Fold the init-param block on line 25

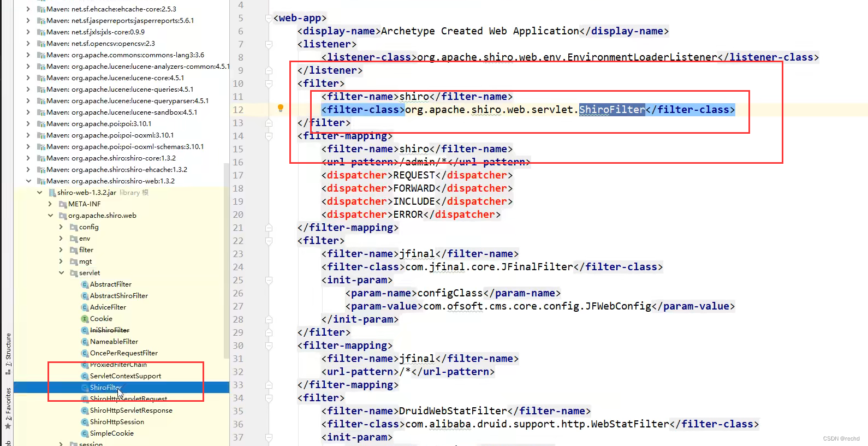[269, 280]
